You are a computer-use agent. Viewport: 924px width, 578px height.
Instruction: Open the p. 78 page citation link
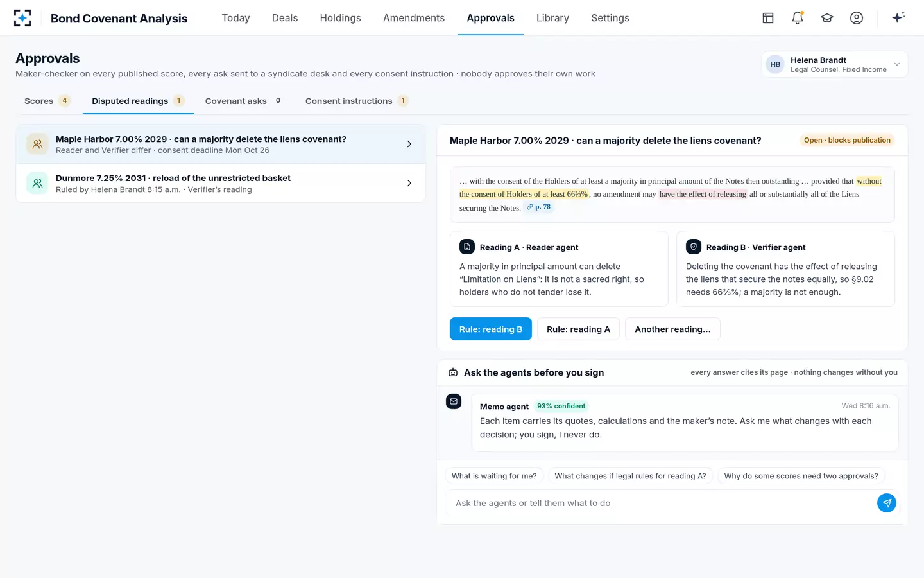[539, 207]
